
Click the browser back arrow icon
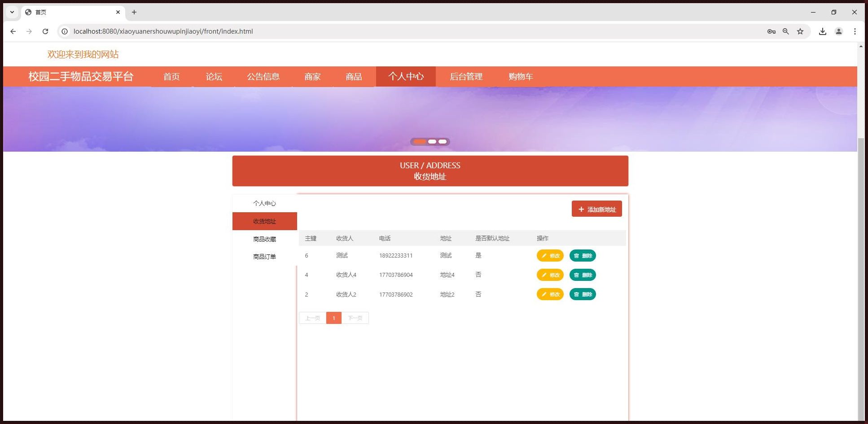tap(13, 31)
